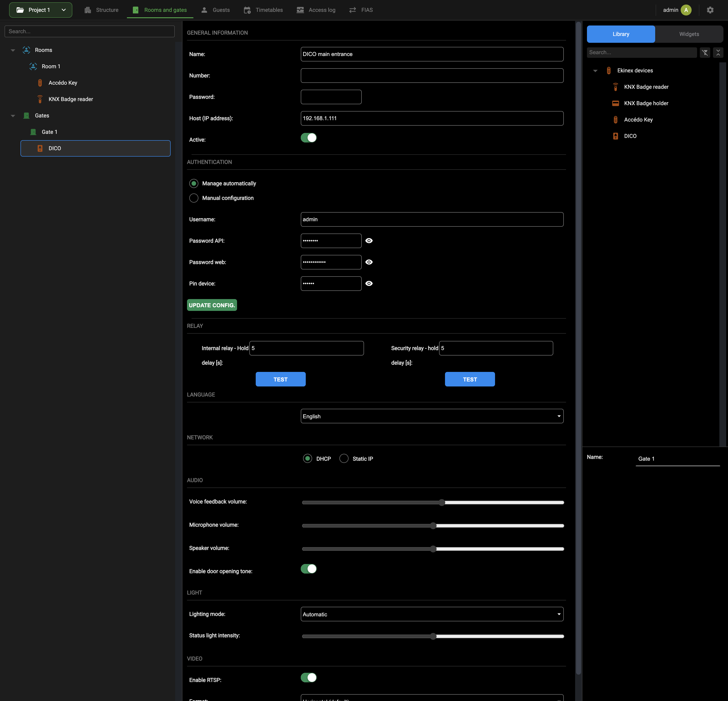
Task: Collapse the Rooms tree node
Action: click(x=13, y=50)
